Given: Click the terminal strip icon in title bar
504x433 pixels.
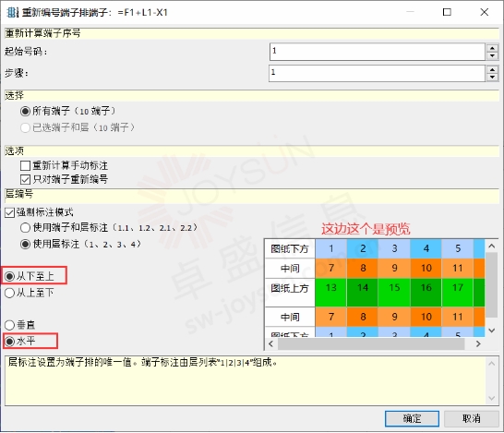Looking at the screenshot, I should pyautogui.click(x=12, y=12).
